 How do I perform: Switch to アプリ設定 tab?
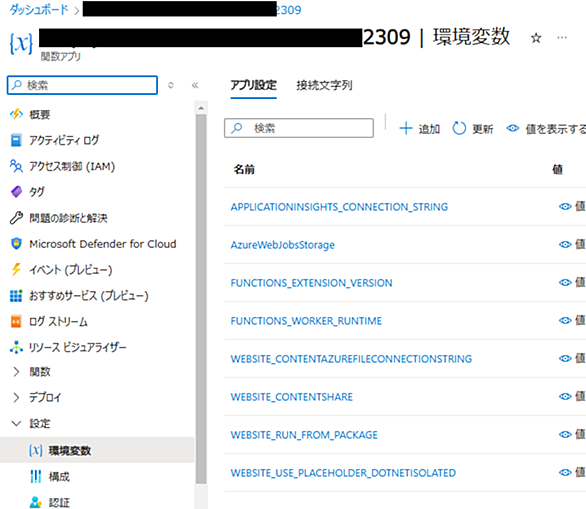(253, 85)
